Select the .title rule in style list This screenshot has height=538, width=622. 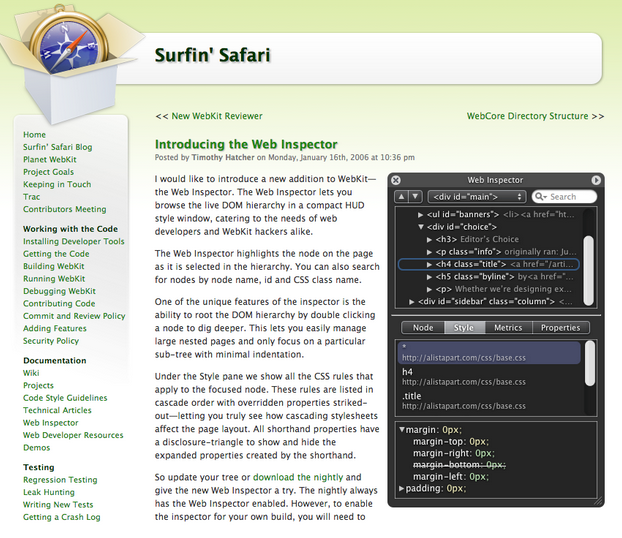coord(489,401)
